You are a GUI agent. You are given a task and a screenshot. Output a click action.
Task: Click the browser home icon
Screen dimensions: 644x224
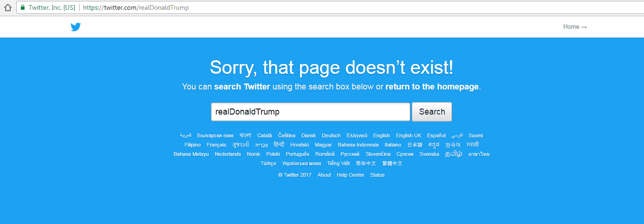[7, 7]
